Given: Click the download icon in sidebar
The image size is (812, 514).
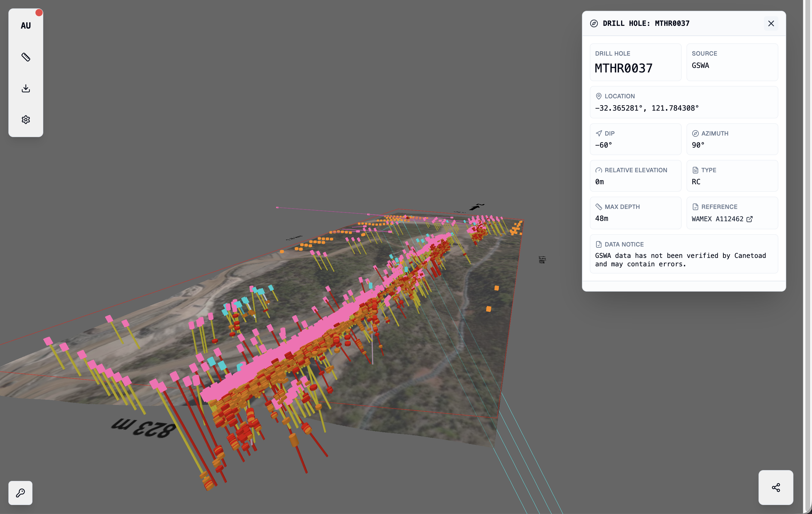Looking at the screenshot, I should [x=26, y=88].
